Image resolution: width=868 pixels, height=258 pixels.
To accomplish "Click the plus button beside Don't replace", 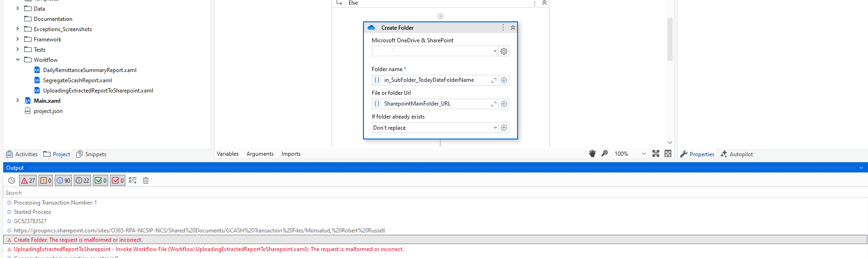I will [504, 128].
